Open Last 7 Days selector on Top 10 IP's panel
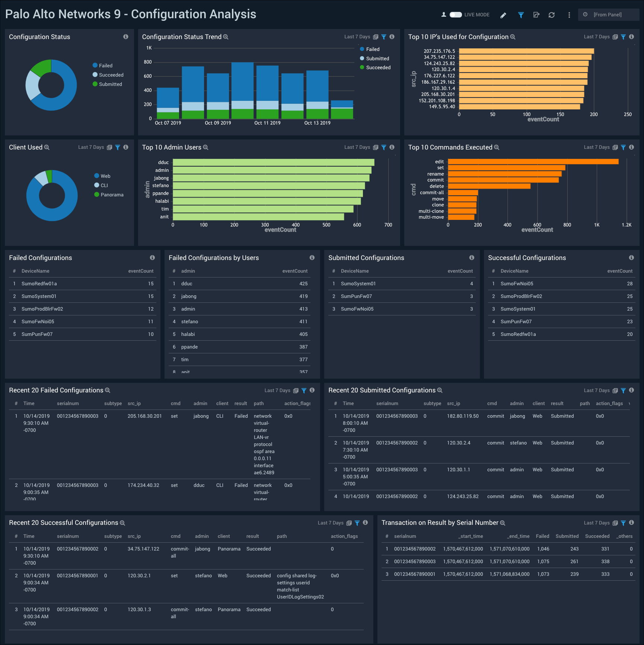 (x=596, y=36)
